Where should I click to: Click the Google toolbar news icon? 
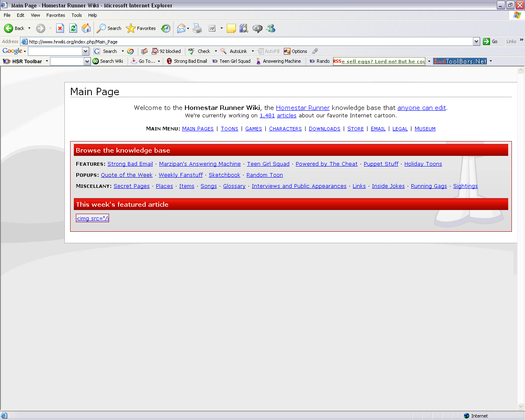pyautogui.click(x=144, y=51)
